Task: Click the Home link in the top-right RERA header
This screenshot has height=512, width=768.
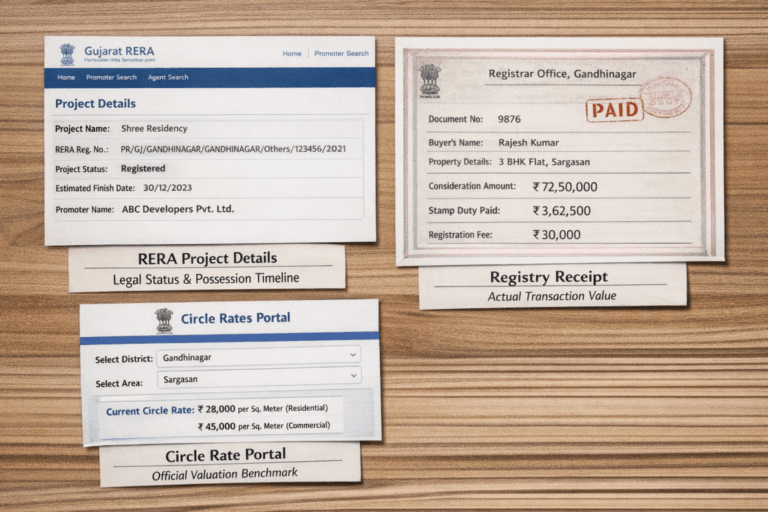Action: pyautogui.click(x=292, y=53)
